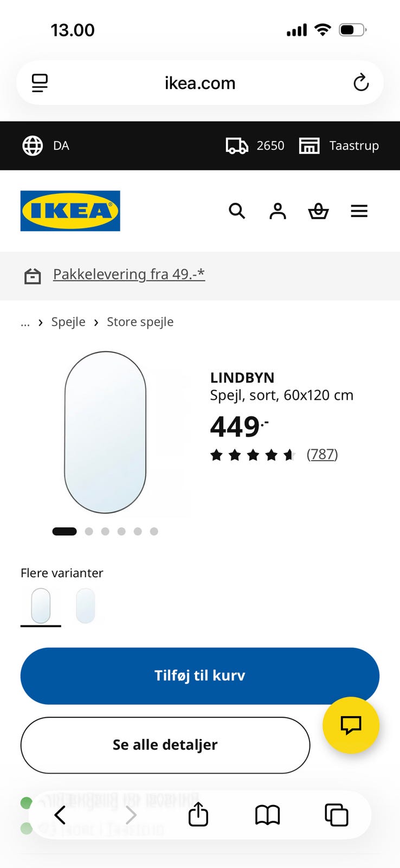Viewport: 400px width, 868px height.
Task: Open the shopping basket icon
Action: (x=318, y=211)
